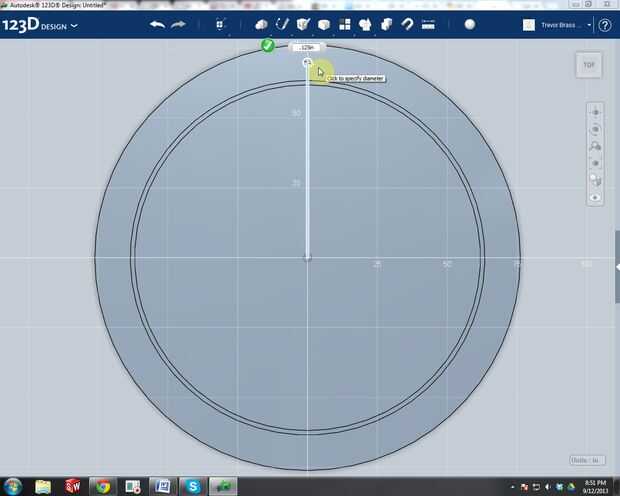Toggle visibility eye in navigation bar
The image size is (620, 496).
595,197
